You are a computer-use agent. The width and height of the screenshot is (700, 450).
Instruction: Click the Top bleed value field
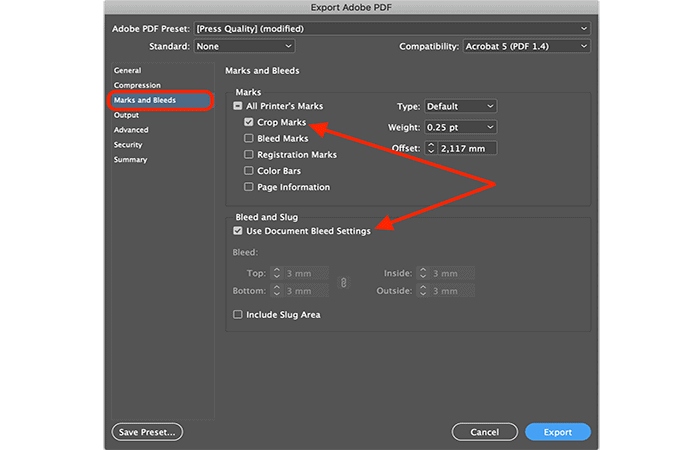(306, 273)
